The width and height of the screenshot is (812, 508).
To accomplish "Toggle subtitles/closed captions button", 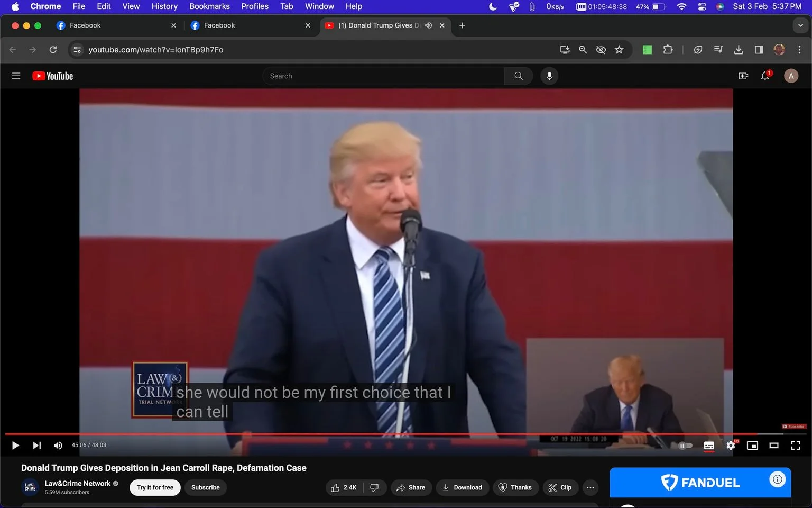I will (709, 446).
